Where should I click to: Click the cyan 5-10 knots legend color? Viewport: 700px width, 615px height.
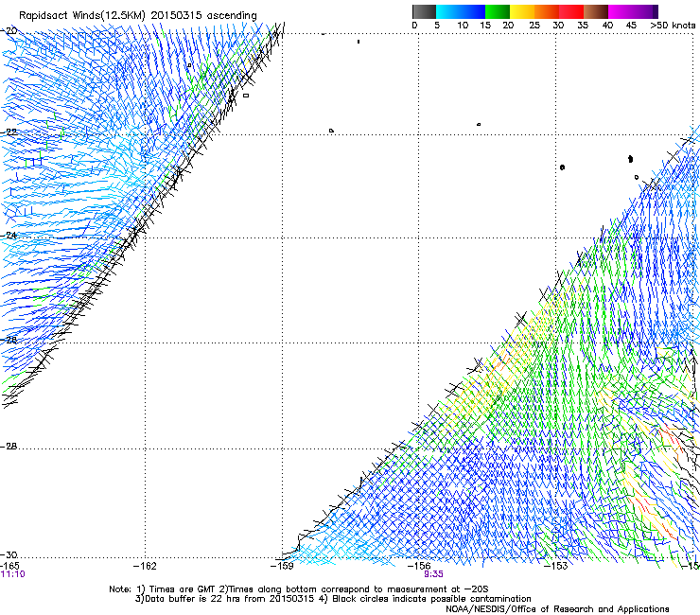pyautogui.click(x=448, y=11)
